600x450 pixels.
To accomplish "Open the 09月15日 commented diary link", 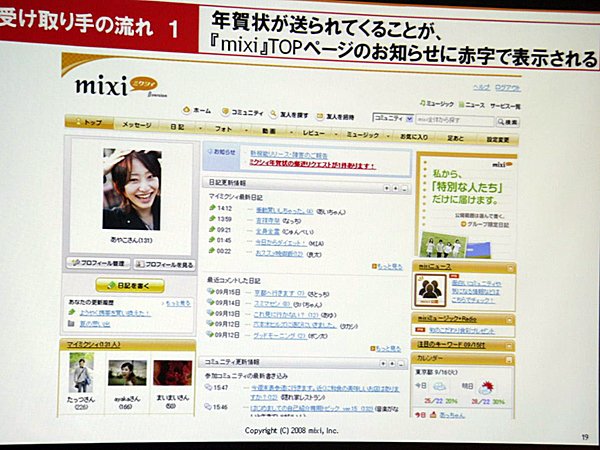I will (x=280, y=293).
